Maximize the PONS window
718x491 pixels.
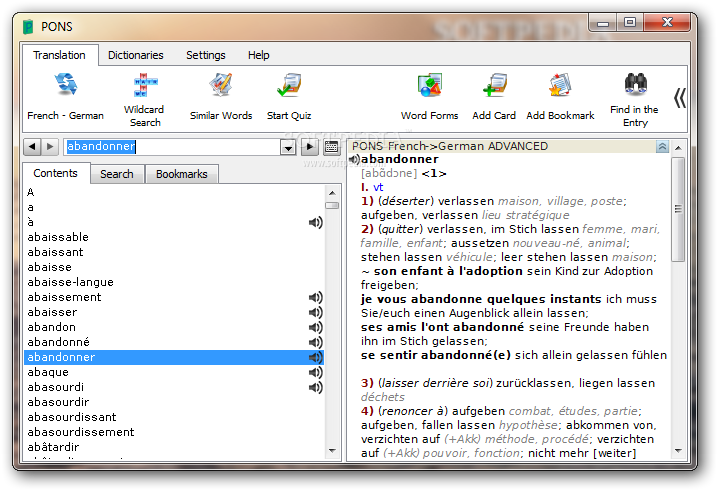tap(630, 22)
